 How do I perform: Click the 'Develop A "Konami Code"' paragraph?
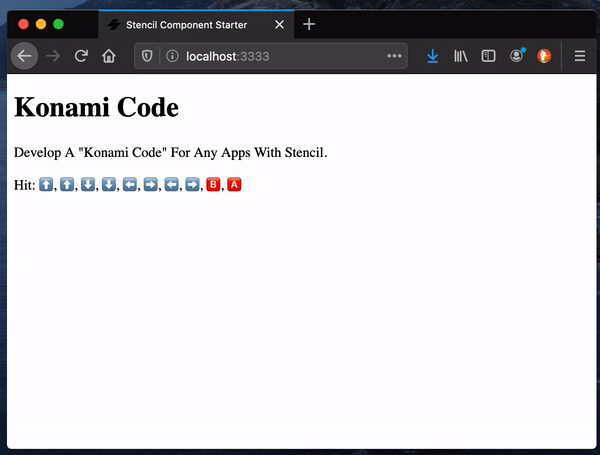(x=170, y=152)
